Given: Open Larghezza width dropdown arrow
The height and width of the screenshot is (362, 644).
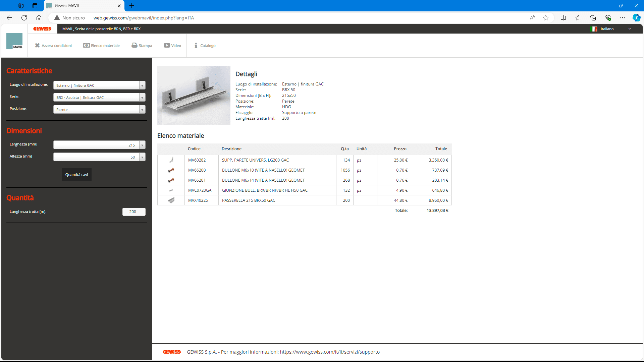Looking at the screenshot, I should click(x=142, y=145).
